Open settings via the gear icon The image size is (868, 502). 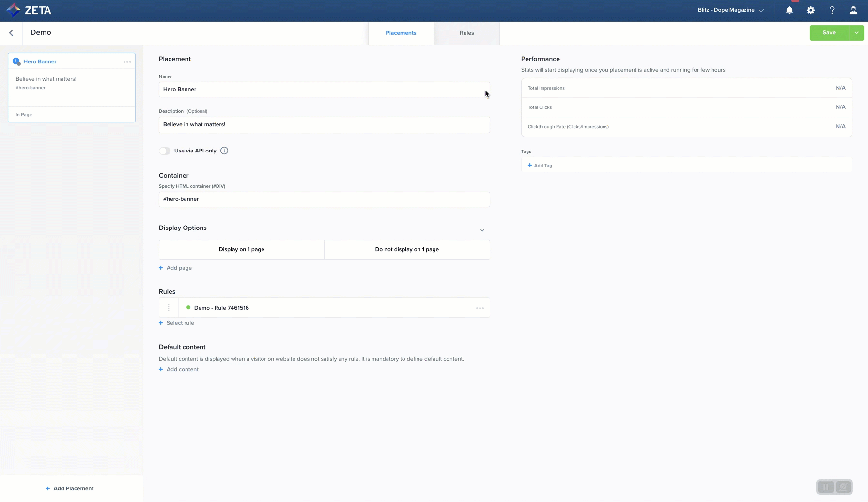pyautogui.click(x=810, y=10)
